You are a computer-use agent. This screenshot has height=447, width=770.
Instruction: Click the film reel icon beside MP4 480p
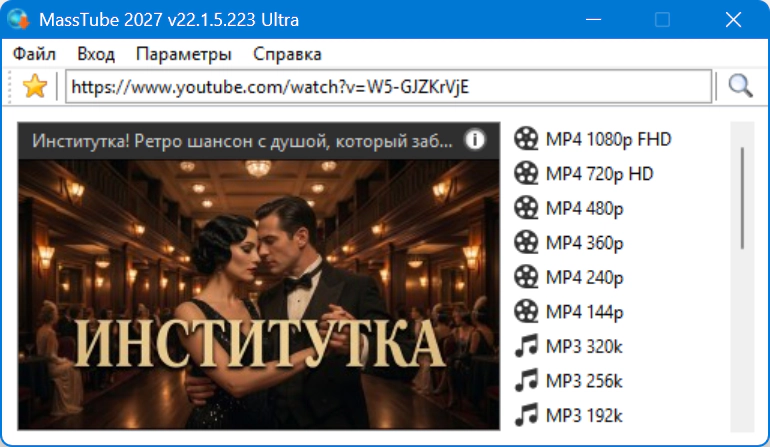pos(526,208)
